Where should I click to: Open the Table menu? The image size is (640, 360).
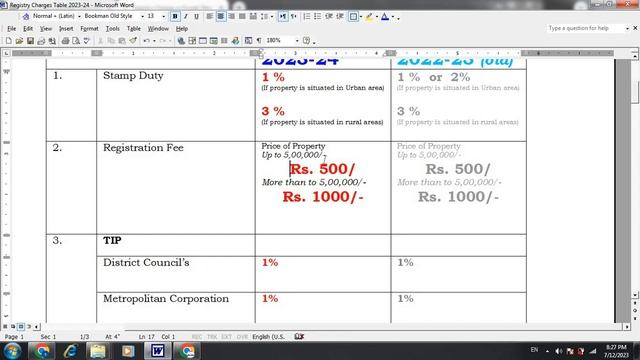tap(133, 29)
